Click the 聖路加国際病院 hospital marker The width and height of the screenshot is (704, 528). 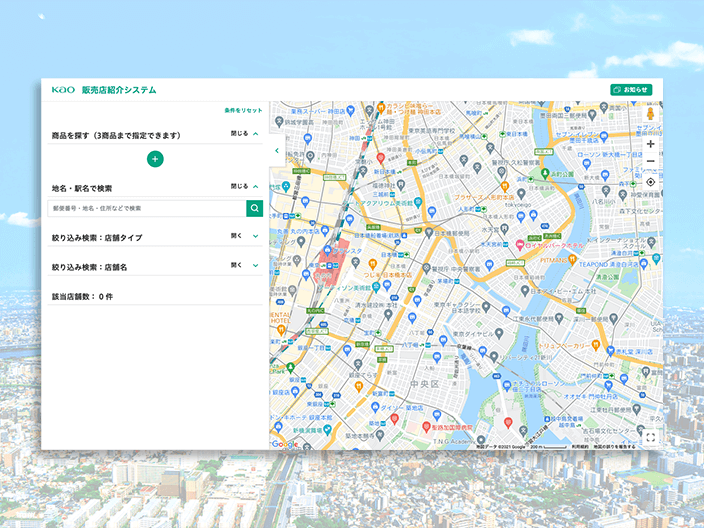pos(427,427)
